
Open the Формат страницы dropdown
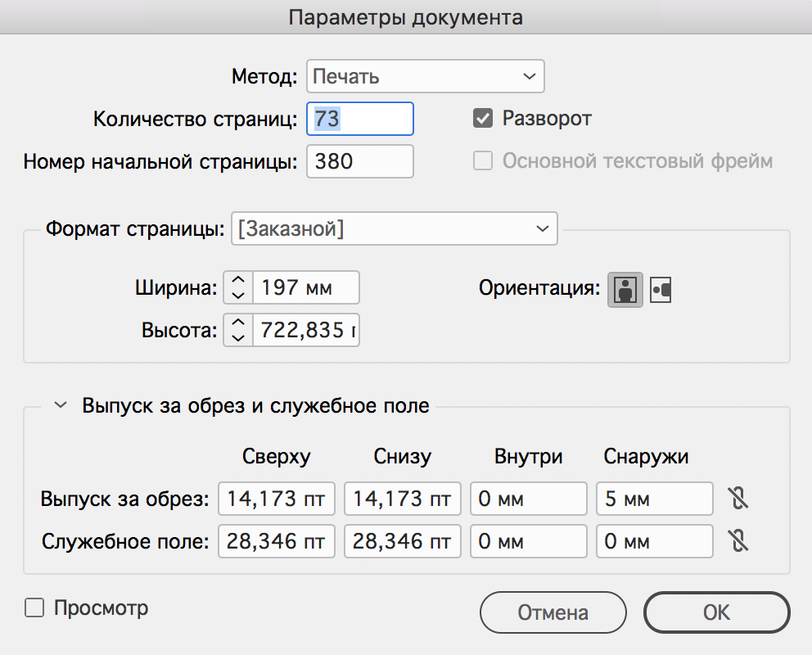pos(394,229)
